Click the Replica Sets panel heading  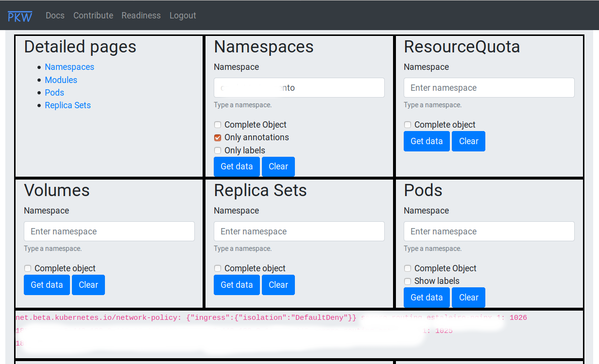click(x=260, y=190)
